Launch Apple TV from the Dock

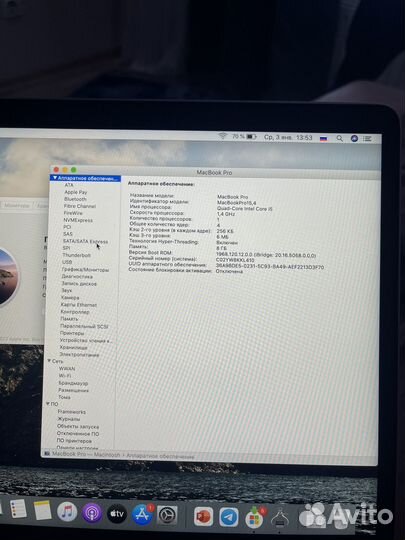tap(117, 514)
